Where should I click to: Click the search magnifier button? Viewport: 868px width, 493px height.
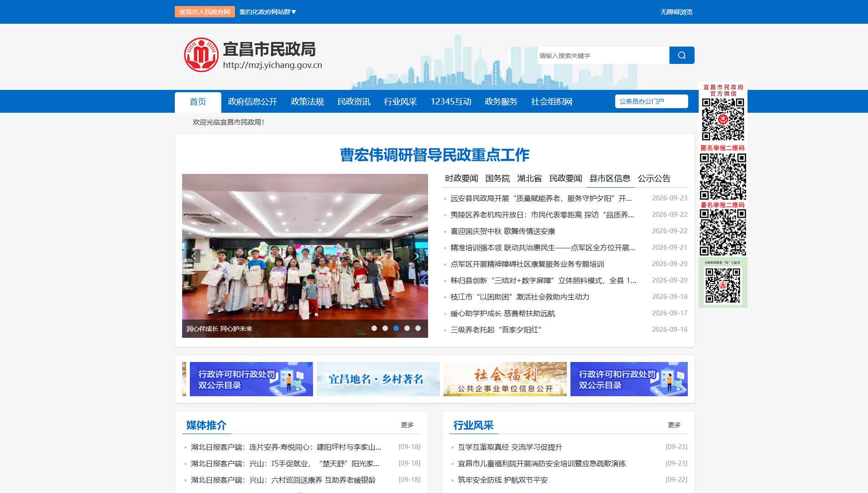682,55
